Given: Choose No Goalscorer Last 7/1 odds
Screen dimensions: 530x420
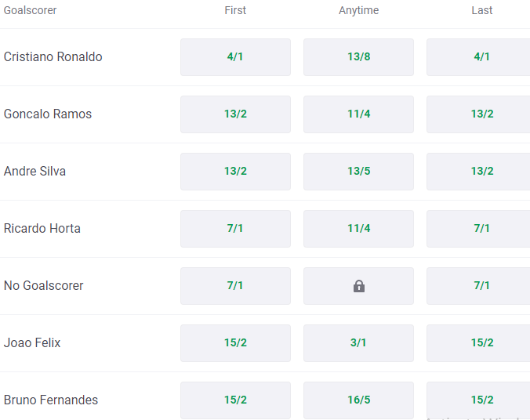Looking at the screenshot, I should 480,286.
